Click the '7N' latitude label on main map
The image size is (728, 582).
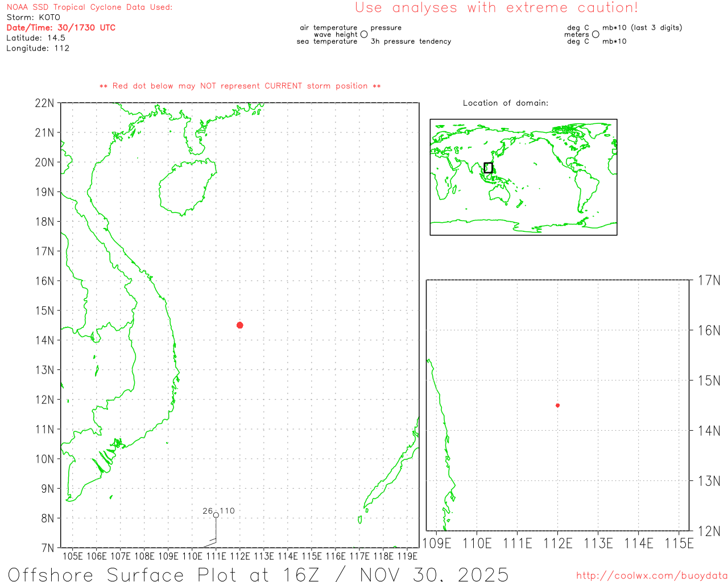pyautogui.click(x=47, y=548)
